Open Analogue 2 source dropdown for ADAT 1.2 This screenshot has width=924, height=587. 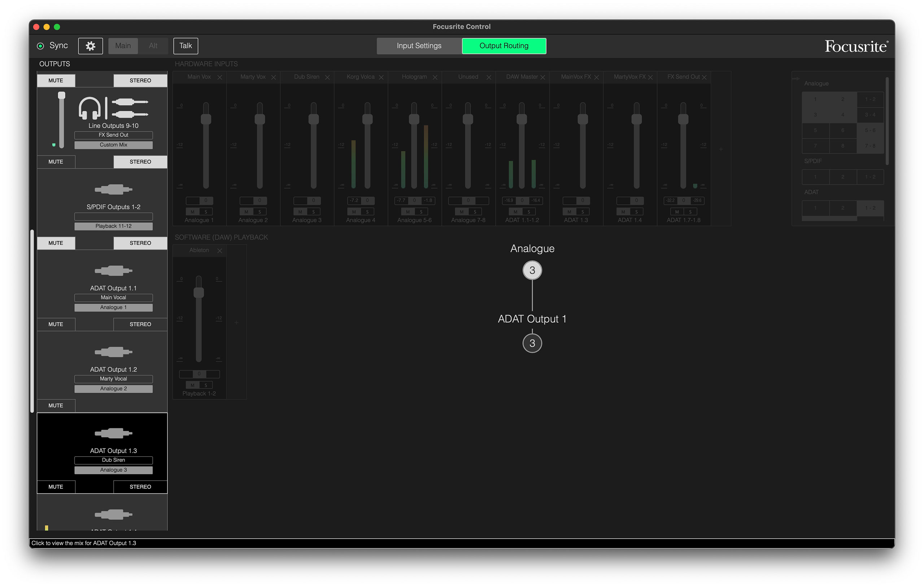[114, 389]
